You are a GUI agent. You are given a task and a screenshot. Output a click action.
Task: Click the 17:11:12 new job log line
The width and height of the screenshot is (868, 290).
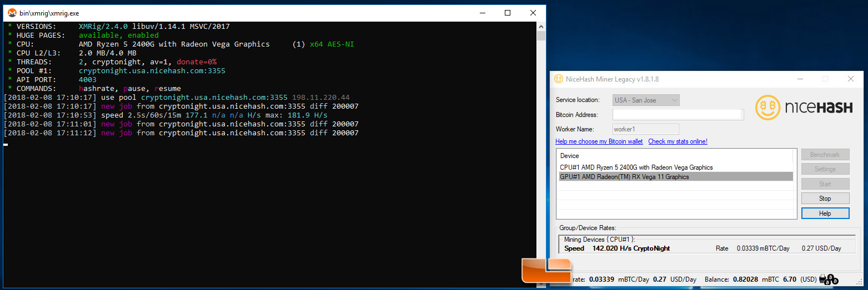click(181, 133)
